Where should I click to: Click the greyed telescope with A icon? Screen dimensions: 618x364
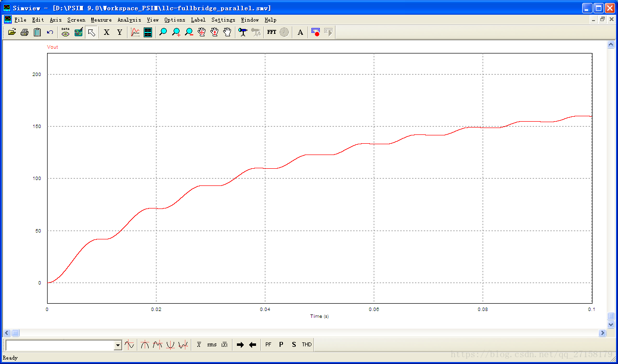click(256, 32)
